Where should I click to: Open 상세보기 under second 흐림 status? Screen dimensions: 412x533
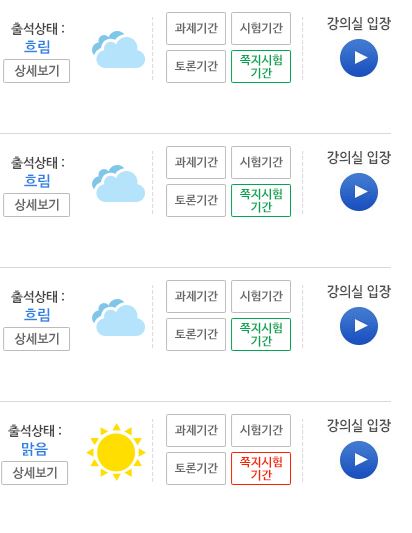pyautogui.click(x=36, y=205)
